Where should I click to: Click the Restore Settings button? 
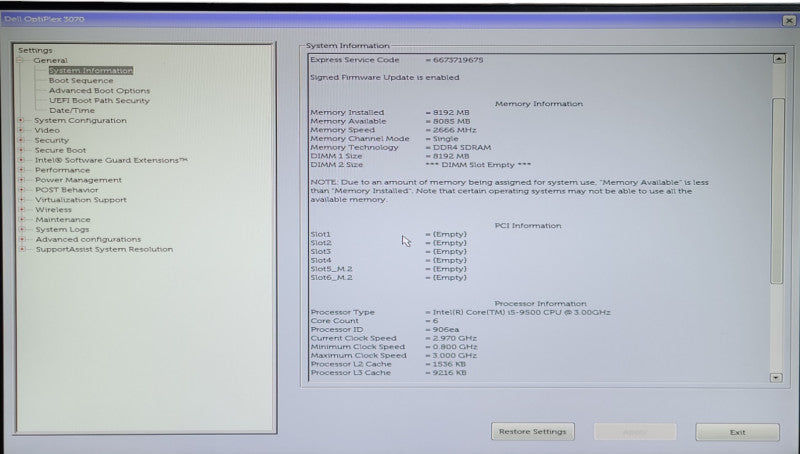[533, 432]
